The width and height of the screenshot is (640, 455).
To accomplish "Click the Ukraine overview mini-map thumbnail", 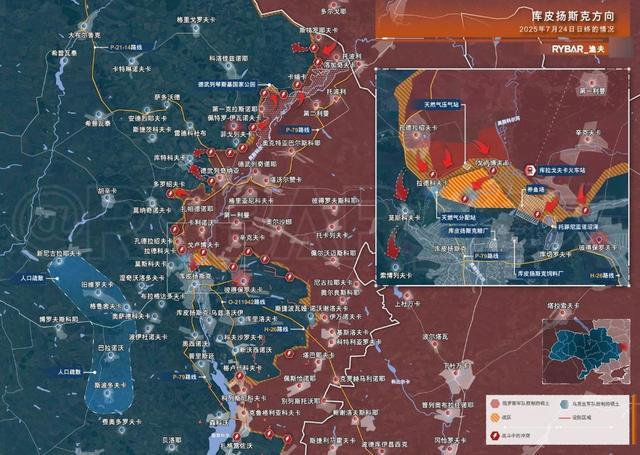I will pyautogui.click(x=586, y=352).
